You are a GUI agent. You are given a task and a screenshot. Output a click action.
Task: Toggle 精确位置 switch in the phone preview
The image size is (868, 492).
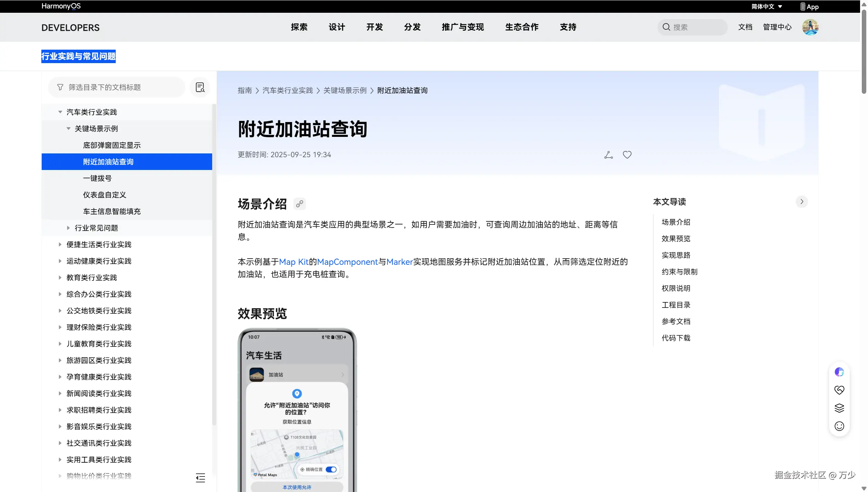331,469
